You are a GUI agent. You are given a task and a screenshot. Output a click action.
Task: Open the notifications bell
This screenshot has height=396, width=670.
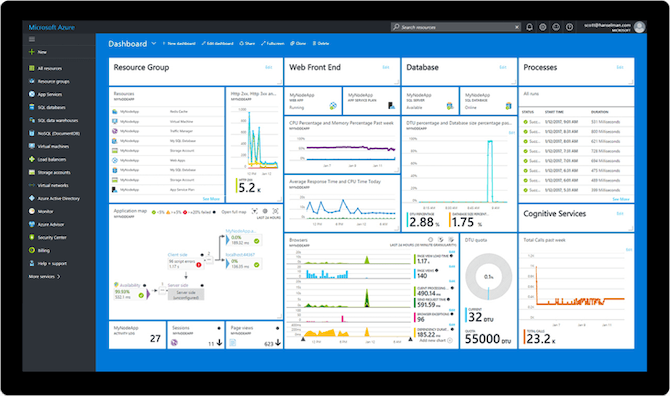529,27
